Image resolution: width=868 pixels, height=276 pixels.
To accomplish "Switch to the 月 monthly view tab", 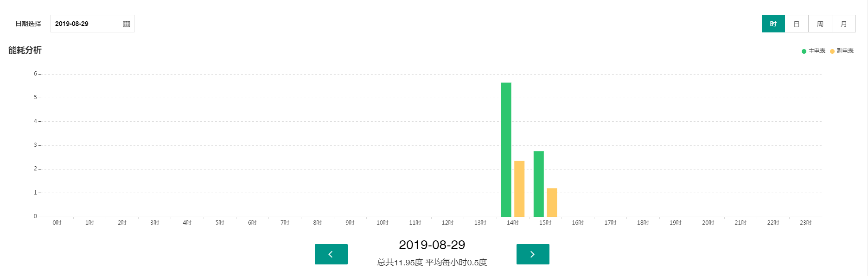I will click(x=844, y=24).
